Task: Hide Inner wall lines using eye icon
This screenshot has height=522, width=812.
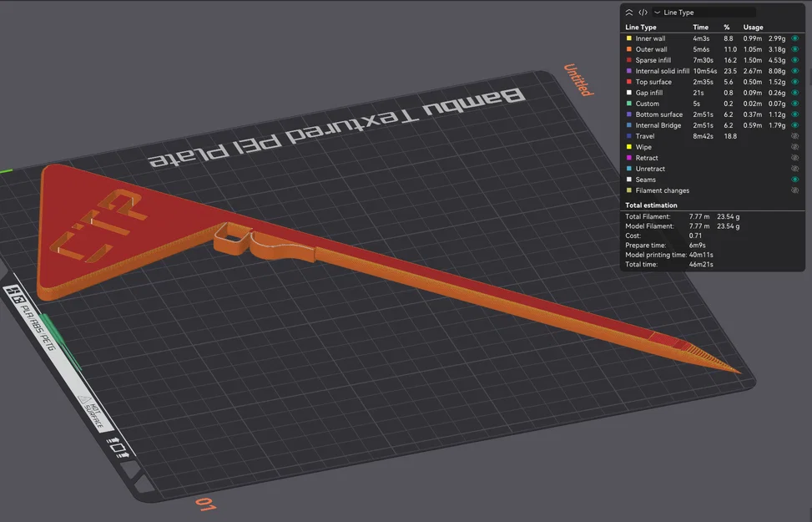Action: pos(795,38)
